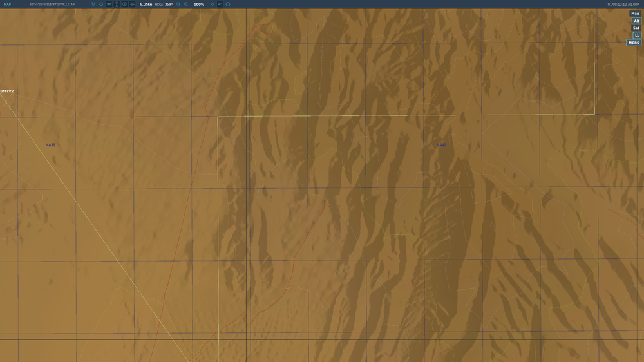Viewport: 644px width, 362px height.
Task: Toggle the highlighted bar icon beside the arrow
Action: 220,4
